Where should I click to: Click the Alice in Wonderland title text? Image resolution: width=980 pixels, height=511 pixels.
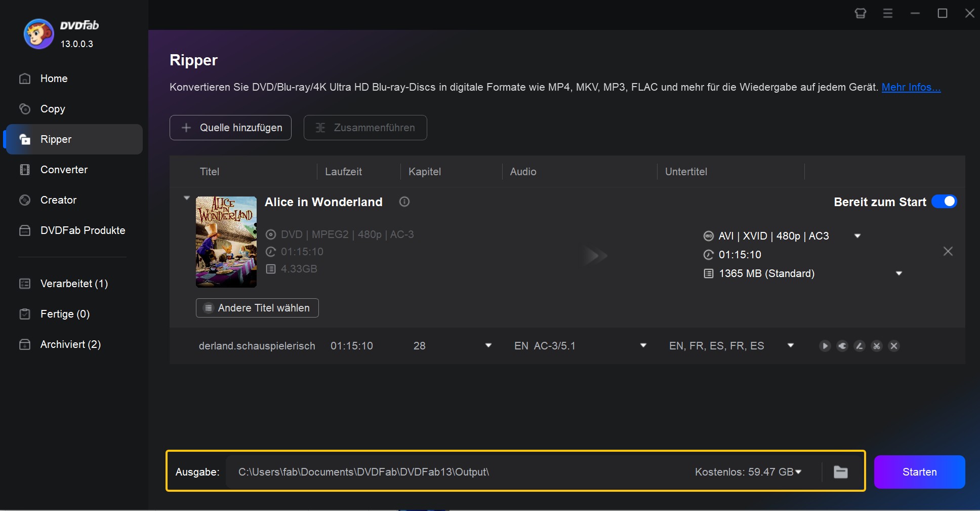pos(323,202)
